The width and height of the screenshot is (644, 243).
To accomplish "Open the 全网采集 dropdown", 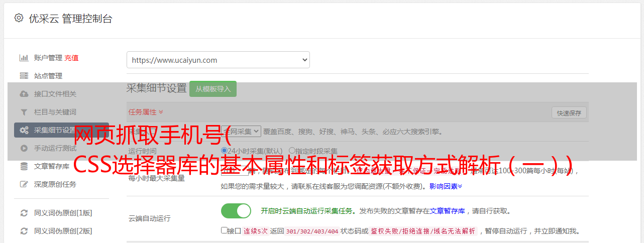I will (x=241, y=131).
